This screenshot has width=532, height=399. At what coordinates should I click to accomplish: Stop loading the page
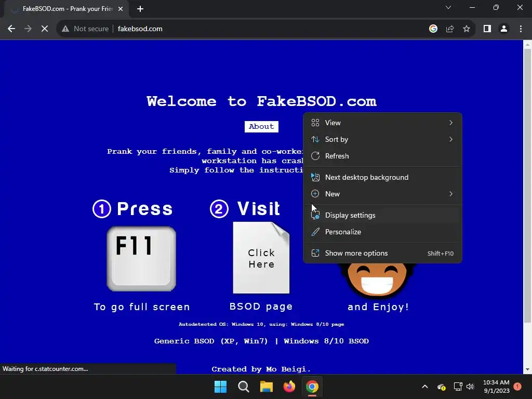click(x=45, y=29)
